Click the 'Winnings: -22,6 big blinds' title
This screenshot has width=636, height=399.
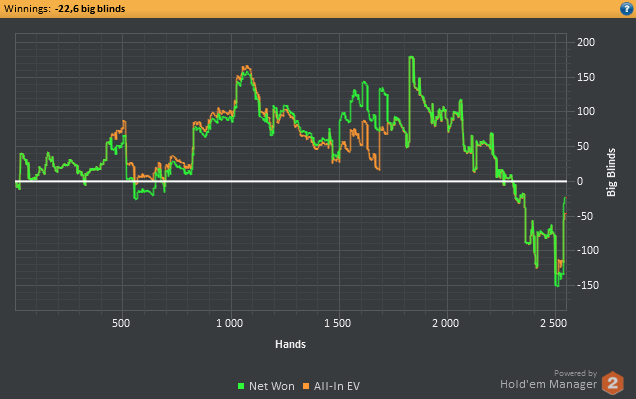(x=64, y=9)
